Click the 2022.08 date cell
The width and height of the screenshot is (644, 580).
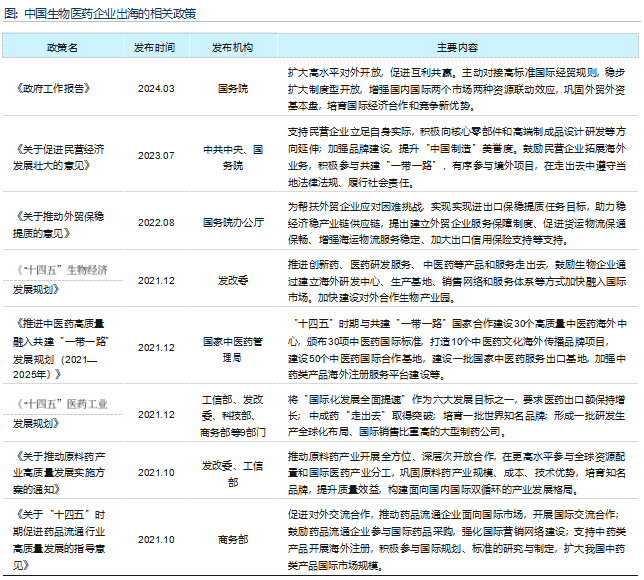coord(156,222)
